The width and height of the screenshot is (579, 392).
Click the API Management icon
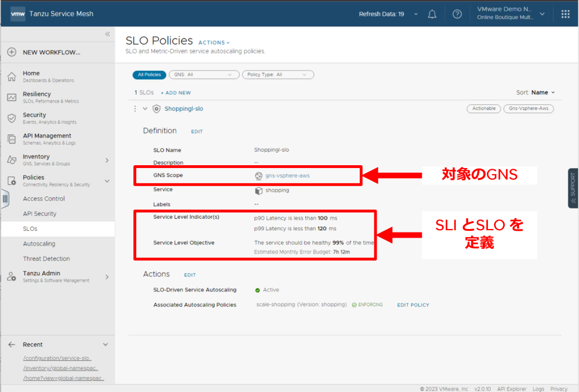tap(12, 139)
